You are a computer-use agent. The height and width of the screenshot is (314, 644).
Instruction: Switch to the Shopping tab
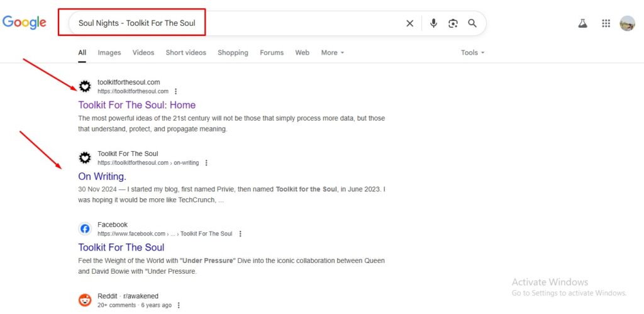233,53
